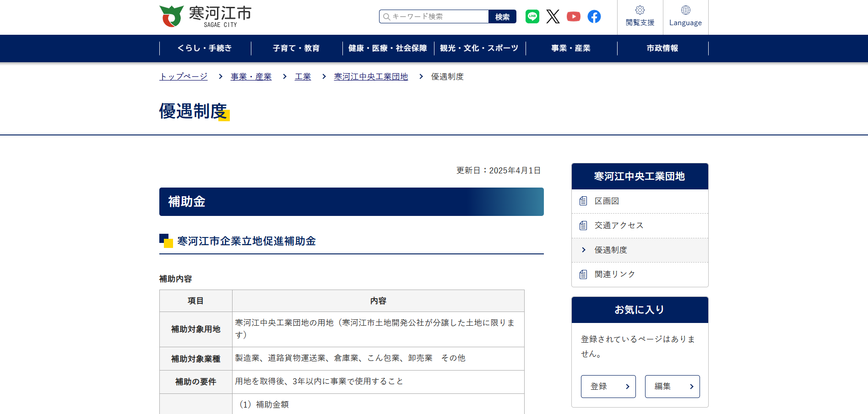Click 項目 table header
Image resolution: width=868 pixels, height=414 pixels.
(196, 301)
